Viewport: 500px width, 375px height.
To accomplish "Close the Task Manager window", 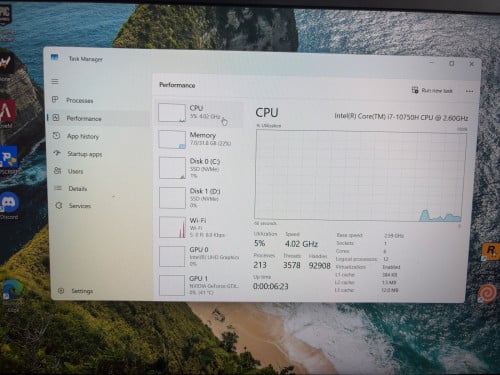I will click(472, 64).
